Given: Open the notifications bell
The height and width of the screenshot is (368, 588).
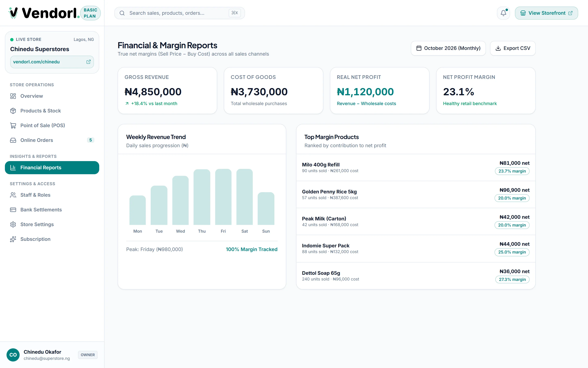Looking at the screenshot, I should coord(503,13).
